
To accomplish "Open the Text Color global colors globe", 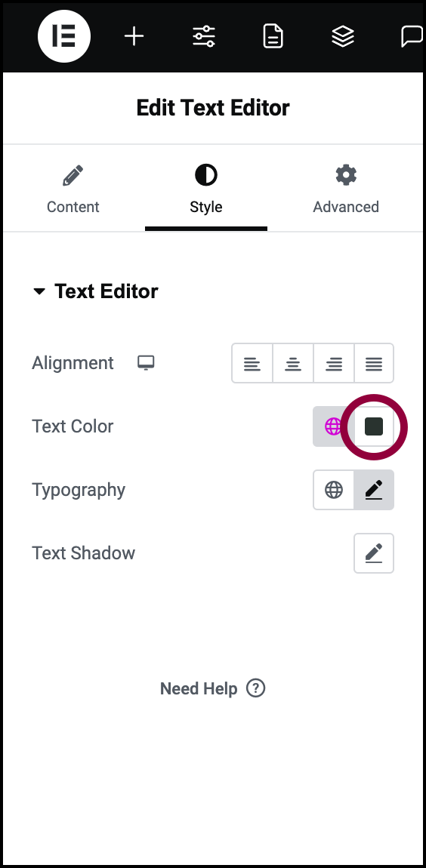I will coord(333,426).
